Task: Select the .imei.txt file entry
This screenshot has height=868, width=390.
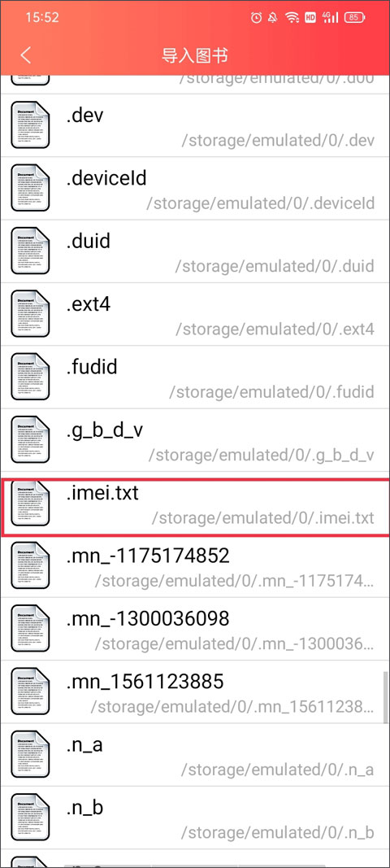Action: coord(195,504)
